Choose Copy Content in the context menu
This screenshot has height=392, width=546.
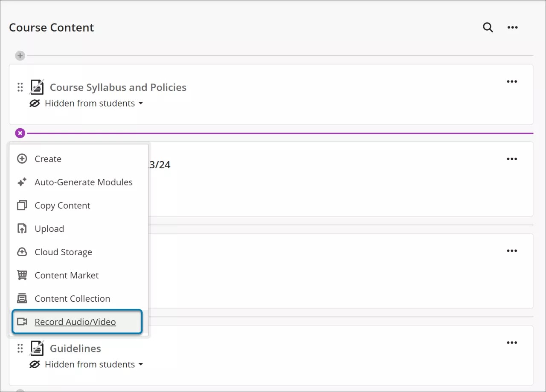(x=62, y=205)
